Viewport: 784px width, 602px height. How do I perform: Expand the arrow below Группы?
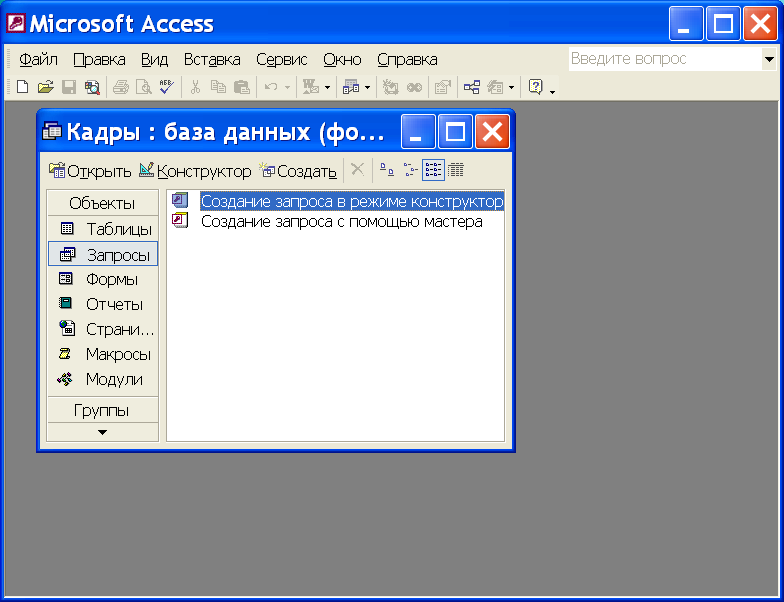tap(102, 432)
